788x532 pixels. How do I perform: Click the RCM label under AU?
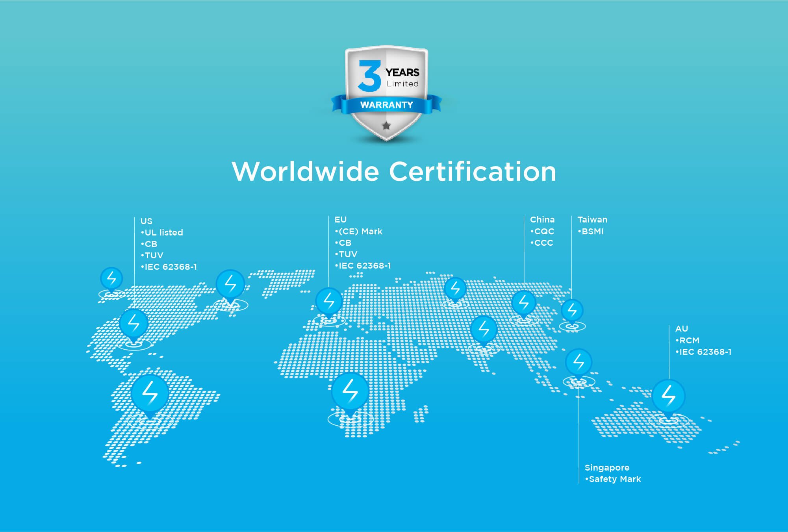click(689, 340)
